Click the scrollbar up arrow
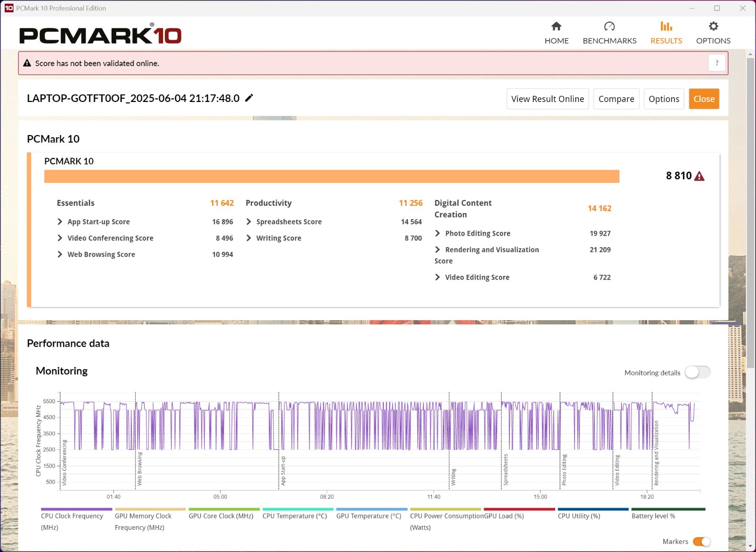 750,54
